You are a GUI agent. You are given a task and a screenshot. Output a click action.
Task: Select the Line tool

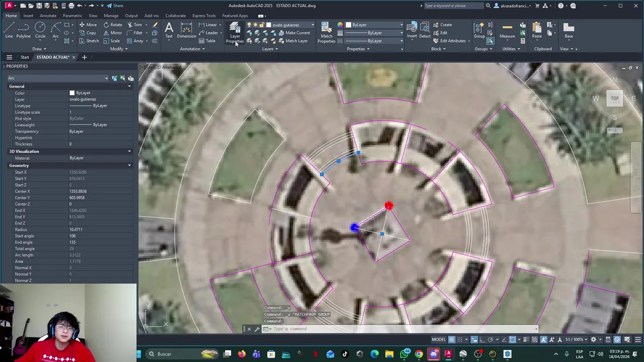coord(9,30)
